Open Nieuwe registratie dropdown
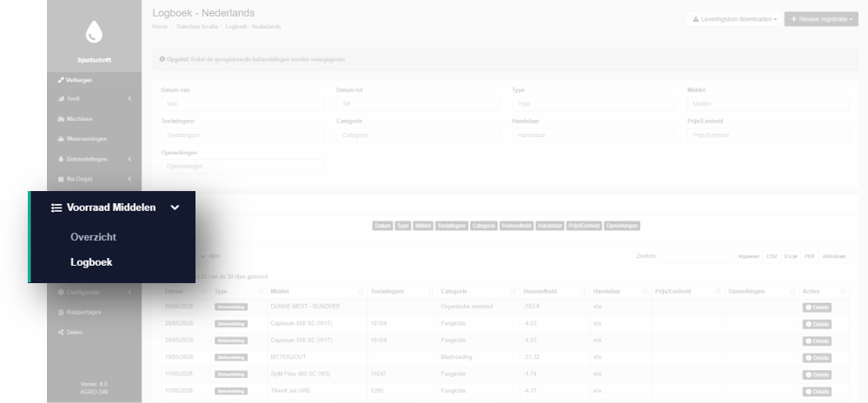868x403 pixels. click(x=821, y=19)
